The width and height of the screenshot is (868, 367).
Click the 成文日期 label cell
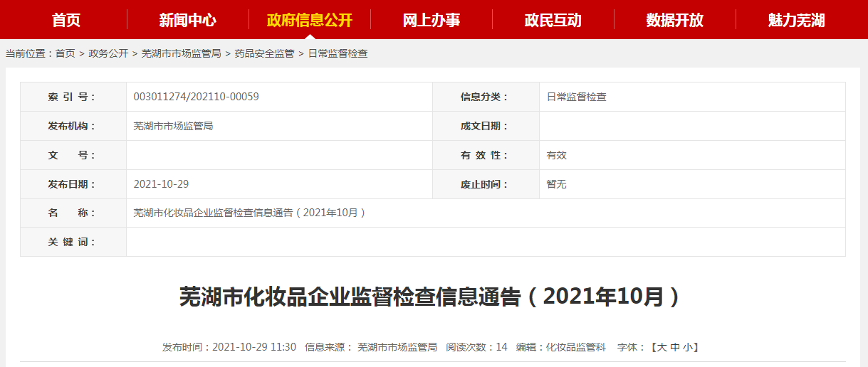coord(486,126)
